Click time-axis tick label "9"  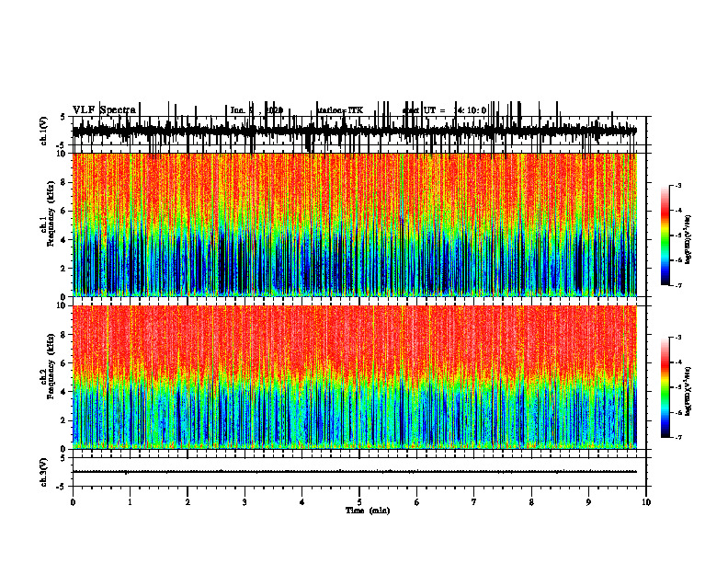point(588,502)
